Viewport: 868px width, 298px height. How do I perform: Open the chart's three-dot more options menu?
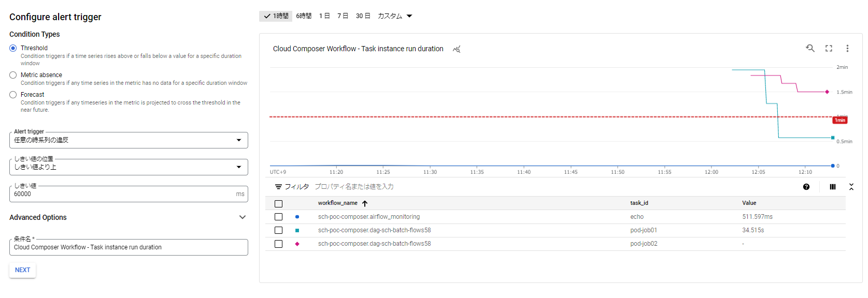tap(847, 48)
